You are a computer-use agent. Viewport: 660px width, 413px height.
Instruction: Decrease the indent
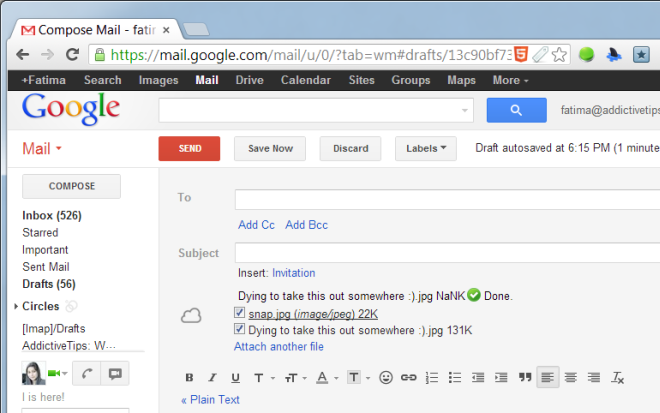tap(478, 378)
